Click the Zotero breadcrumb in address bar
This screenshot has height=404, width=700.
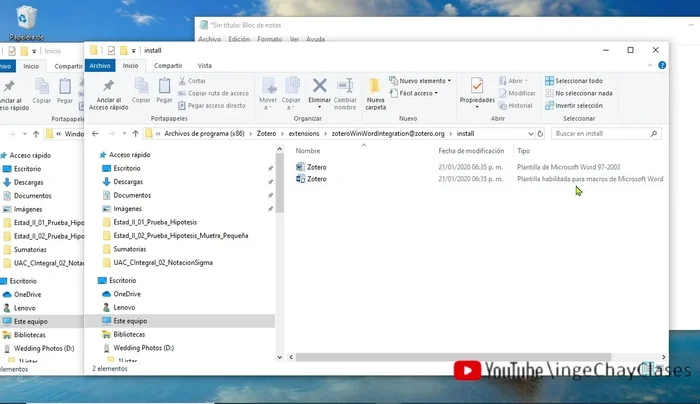click(266, 133)
